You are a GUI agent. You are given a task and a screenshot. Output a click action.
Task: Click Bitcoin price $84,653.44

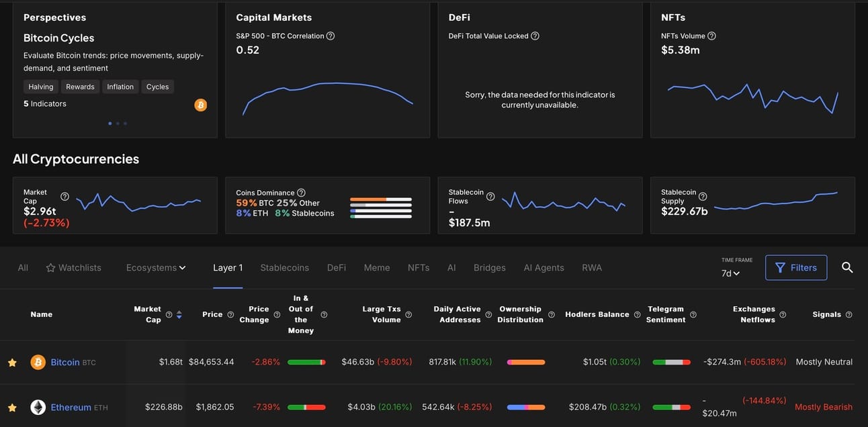(212, 362)
